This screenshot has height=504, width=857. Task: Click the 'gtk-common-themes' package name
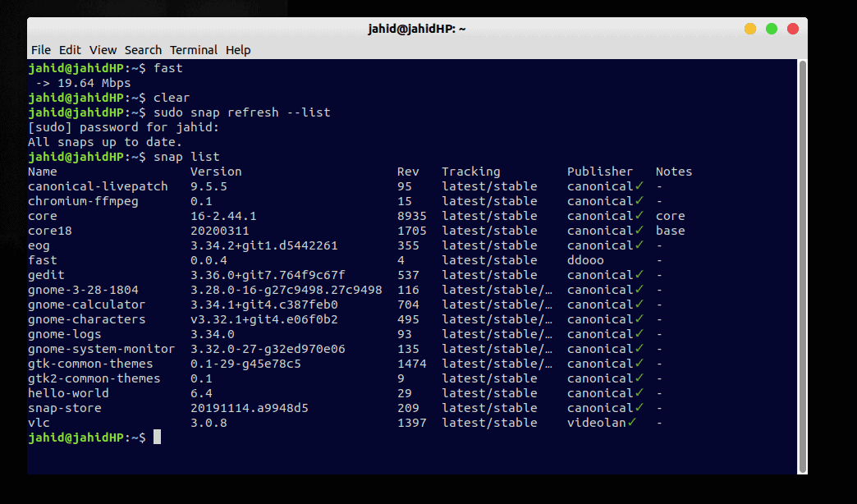(90, 364)
